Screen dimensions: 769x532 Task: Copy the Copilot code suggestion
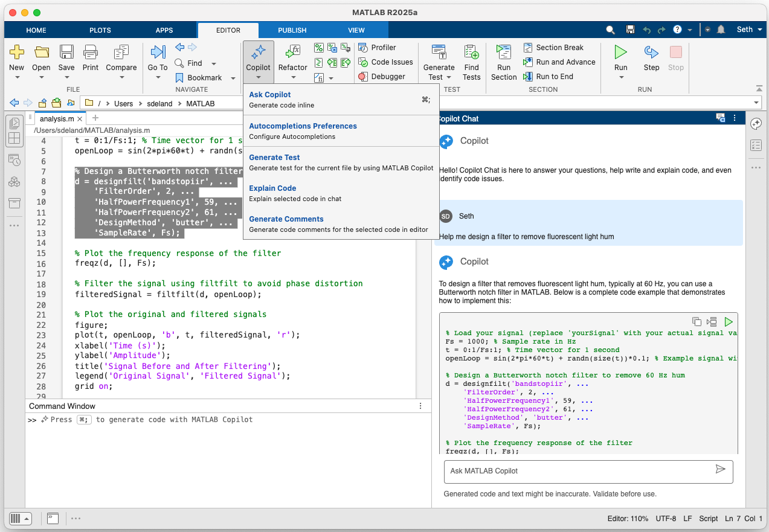[696, 322]
